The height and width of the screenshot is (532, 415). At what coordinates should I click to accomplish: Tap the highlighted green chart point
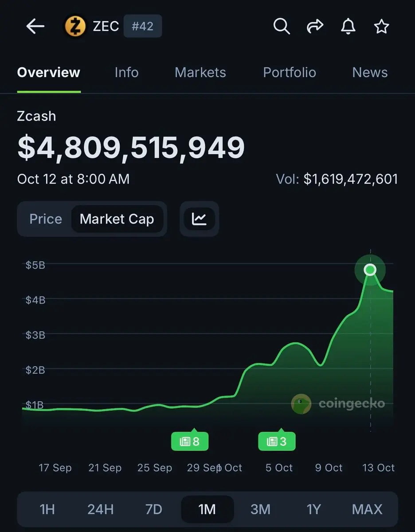[370, 270]
